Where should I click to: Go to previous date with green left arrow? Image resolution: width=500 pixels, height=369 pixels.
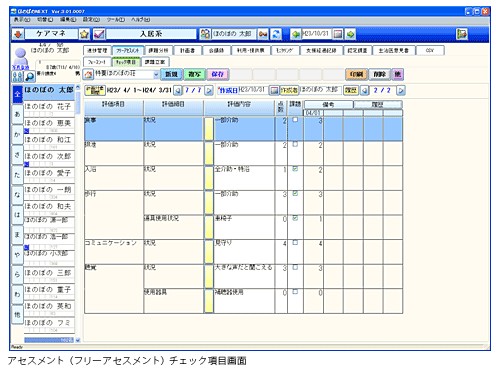click(x=296, y=34)
